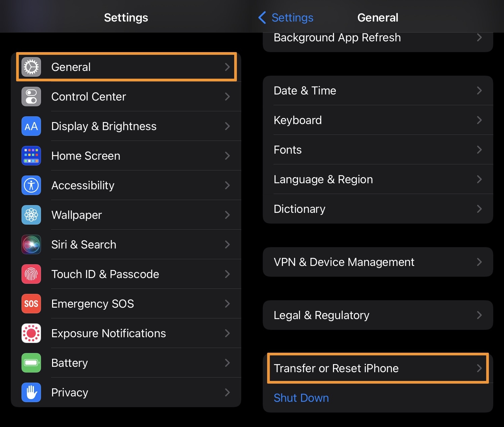Select the Accessibility label
The width and height of the screenshot is (504, 427).
tap(83, 186)
